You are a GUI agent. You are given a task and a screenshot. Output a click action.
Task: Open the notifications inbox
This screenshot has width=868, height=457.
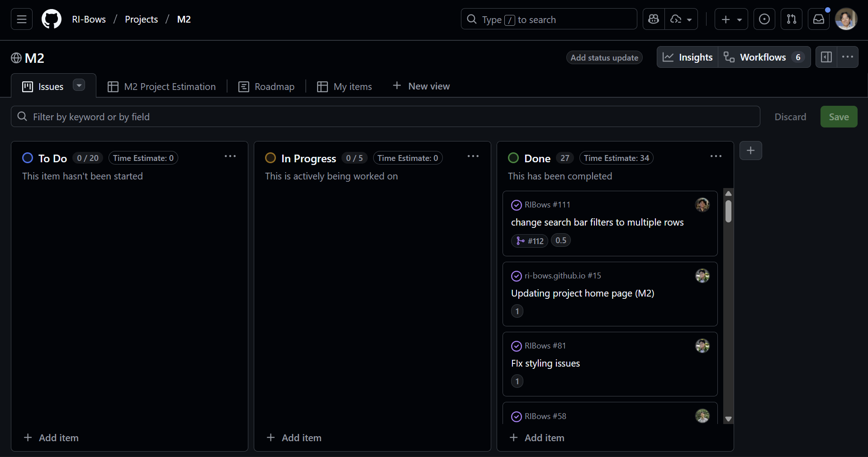(818, 19)
